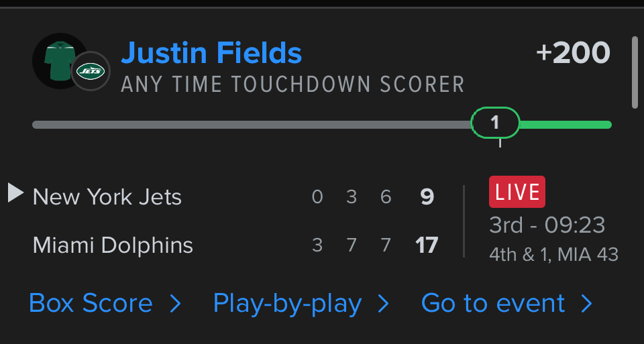This screenshot has height=344, width=644.
Task: Click the touchdown marker labeled 1
Action: [x=495, y=123]
